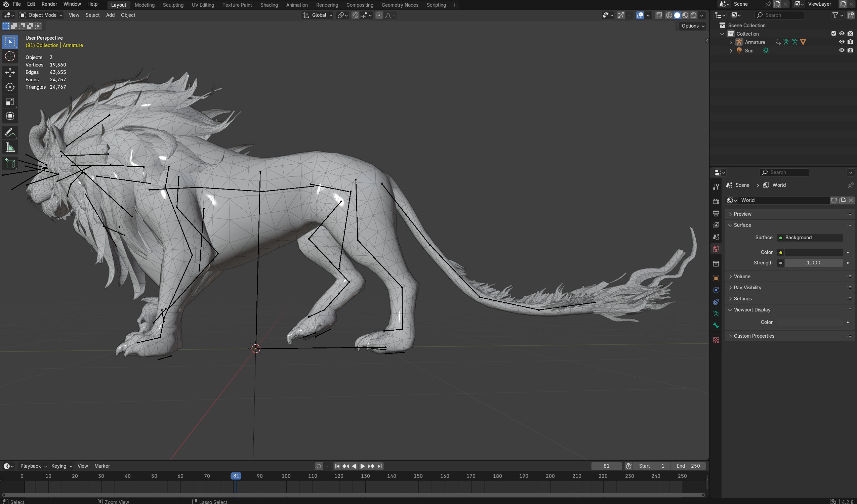The height and width of the screenshot is (504, 857).
Task: Expand the Ray Visibility panel
Action: [x=747, y=287]
